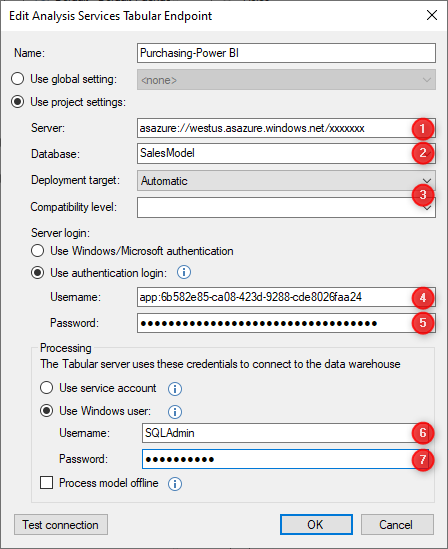This screenshot has width=448, height=549.
Task: Choose Use Windows/Microsoft authentication option
Action: point(37,251)
